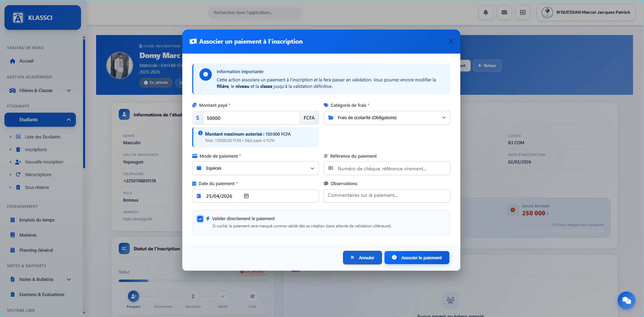Click the Emplois du temps calendar icon
The image size is (644, 317).
[13, 220]
